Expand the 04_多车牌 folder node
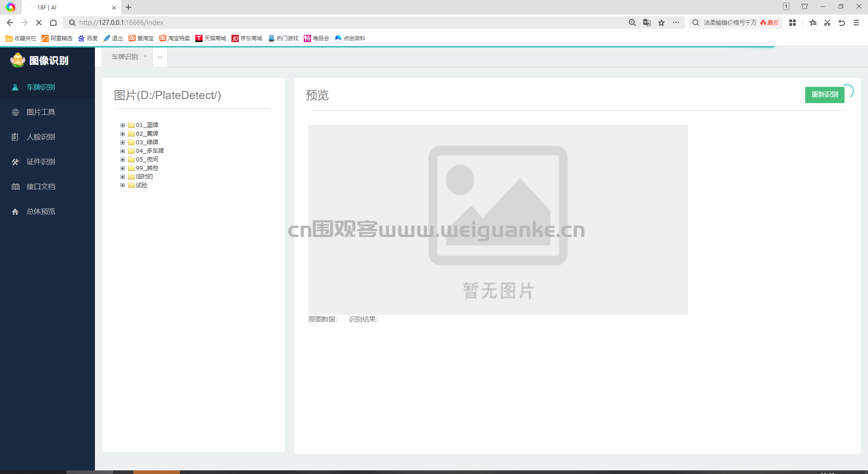Screen dimensions: 868x474 [123, 151]
